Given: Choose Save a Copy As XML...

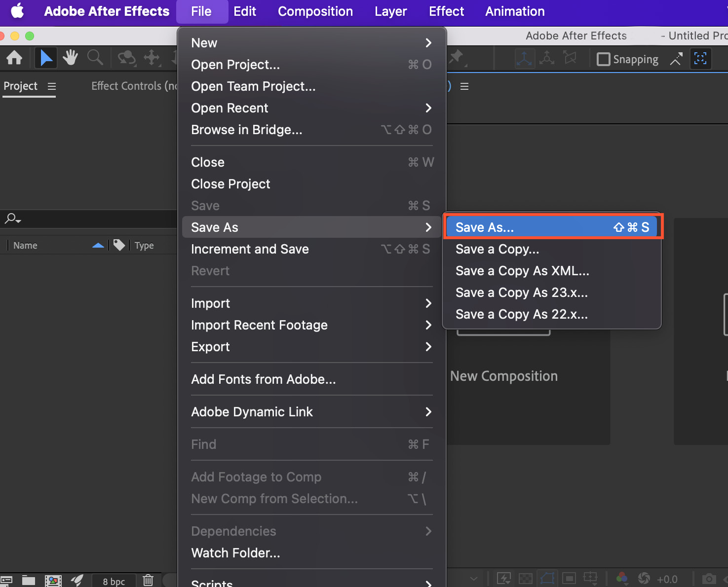Looking at the screenshot, I should (552, 271).
